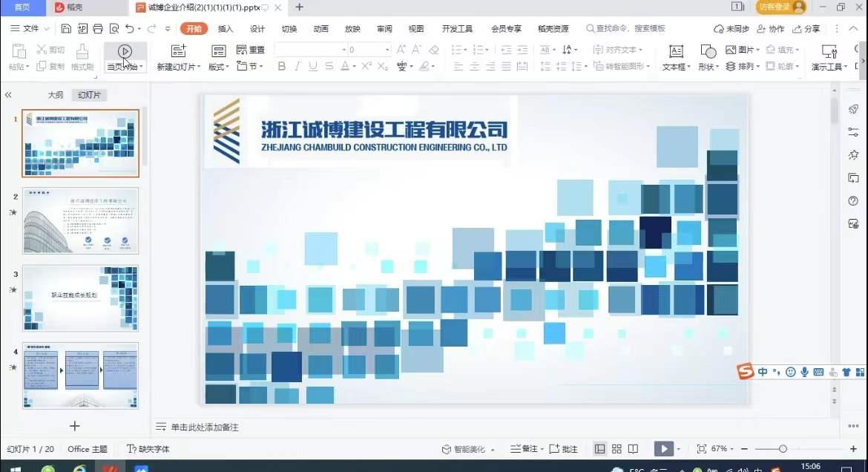
Task: Click the increase font size icon
Action: tap(401, 50)
